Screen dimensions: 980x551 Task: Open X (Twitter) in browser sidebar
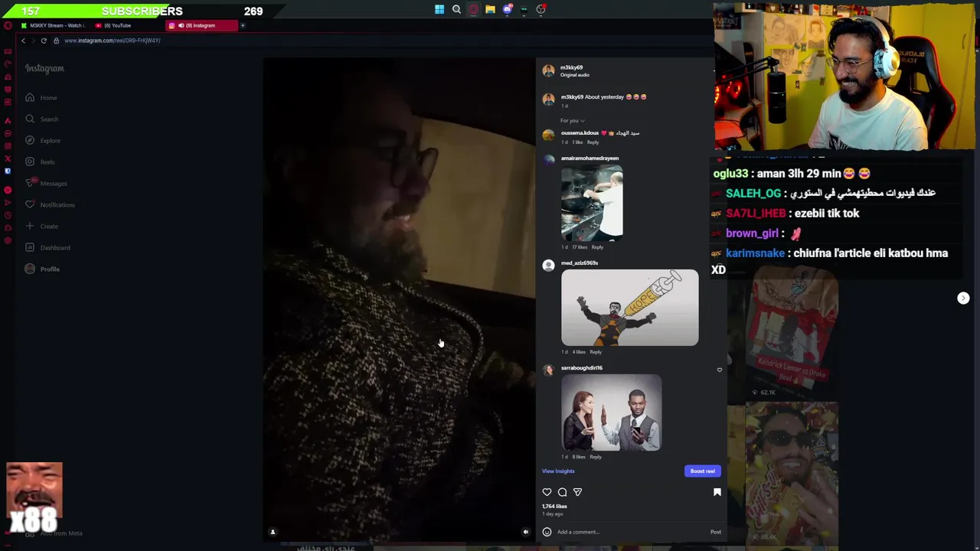pos(8,158)
